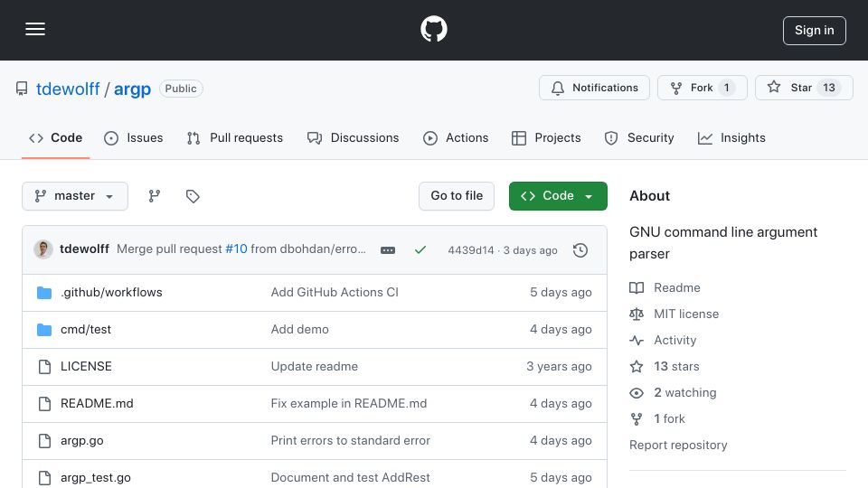Click the LICENSE file icon
The height and width of the screenshot is (488, 868).
click(x=44, y=367)
